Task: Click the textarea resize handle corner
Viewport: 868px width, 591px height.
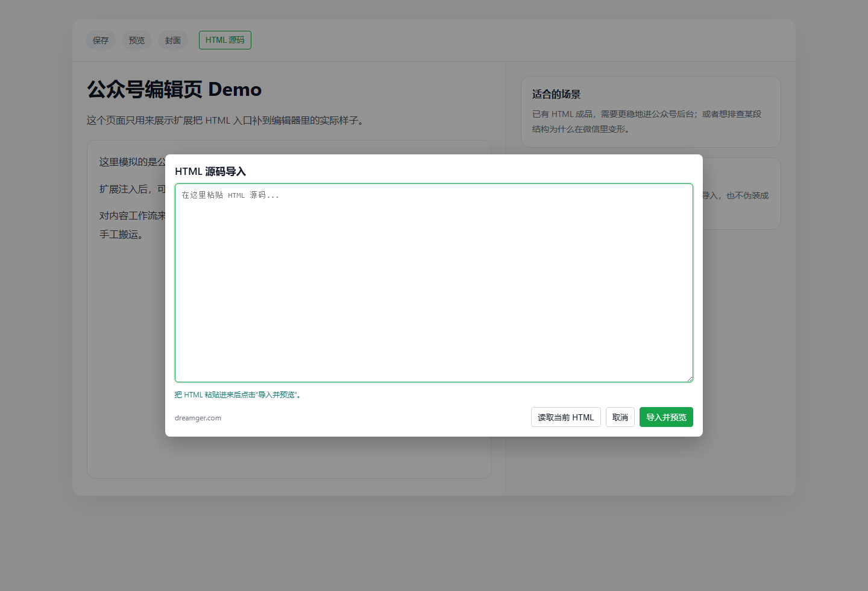Action: click(x=690, y=379)
